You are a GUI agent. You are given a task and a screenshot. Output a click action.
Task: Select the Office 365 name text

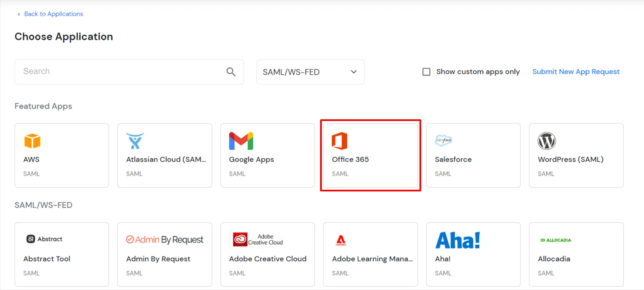(x=350, y=159)
